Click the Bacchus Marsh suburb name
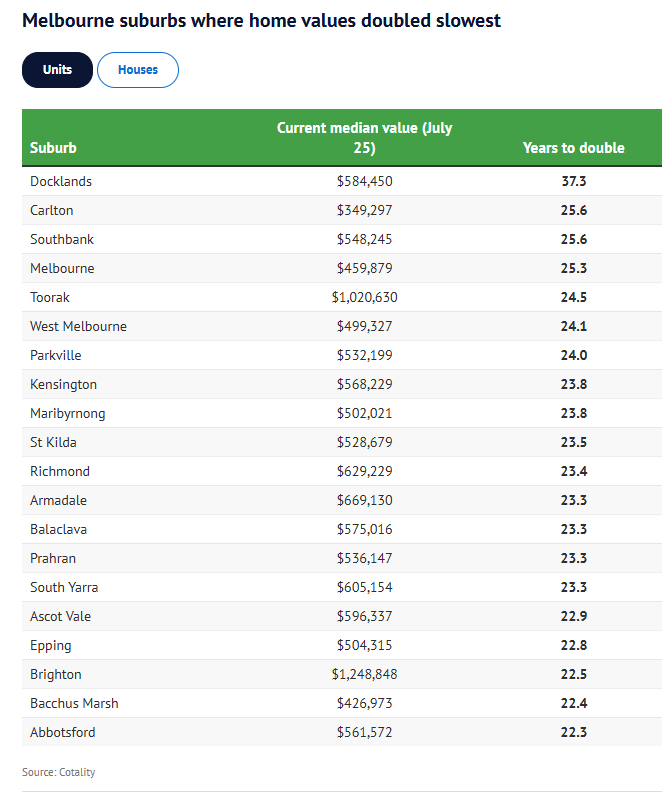The image size is (672, 801). click(74, 704)
